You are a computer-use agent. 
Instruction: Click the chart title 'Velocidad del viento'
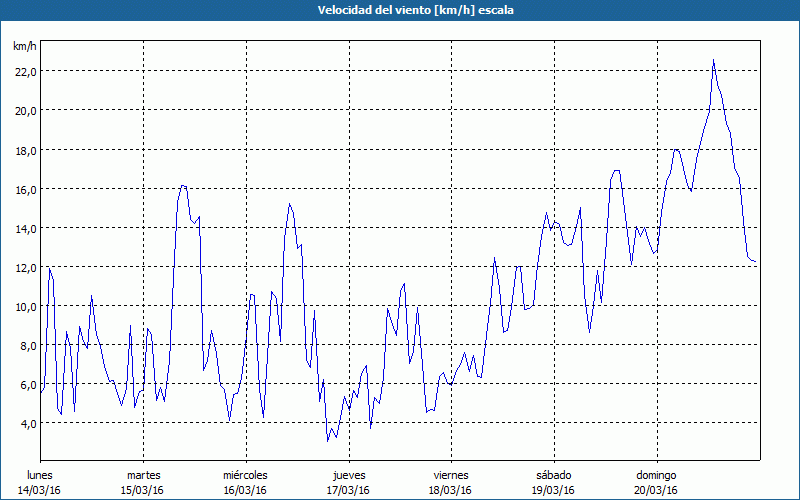400,9
